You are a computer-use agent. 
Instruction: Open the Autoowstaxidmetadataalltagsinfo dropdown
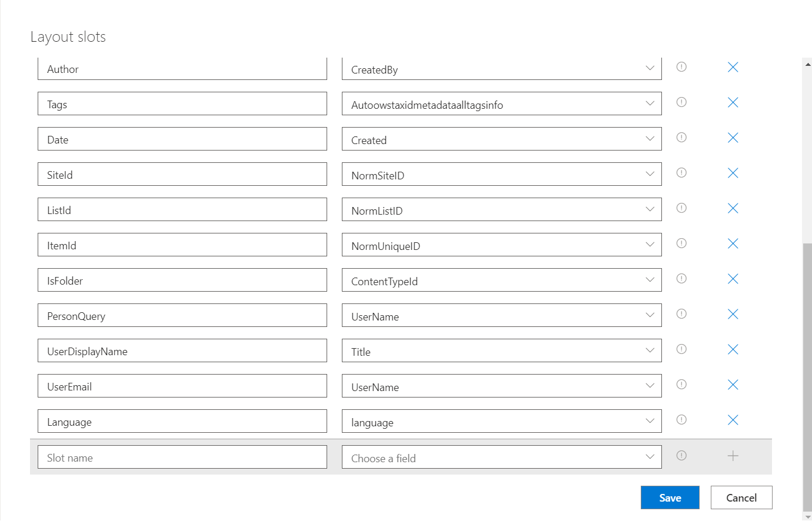[x=650, y=103]
